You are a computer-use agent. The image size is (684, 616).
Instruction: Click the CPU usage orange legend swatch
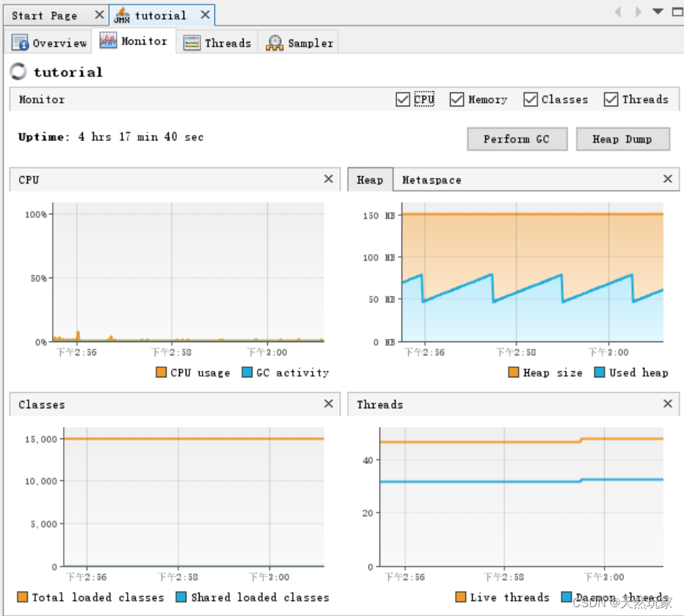pos(161,372)
